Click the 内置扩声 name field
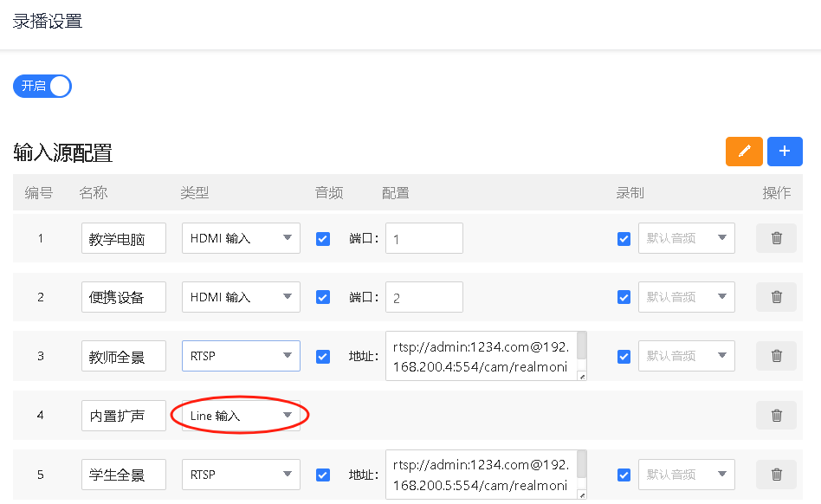821x504 pixels. pyautogui.click(x=123, y=416)
